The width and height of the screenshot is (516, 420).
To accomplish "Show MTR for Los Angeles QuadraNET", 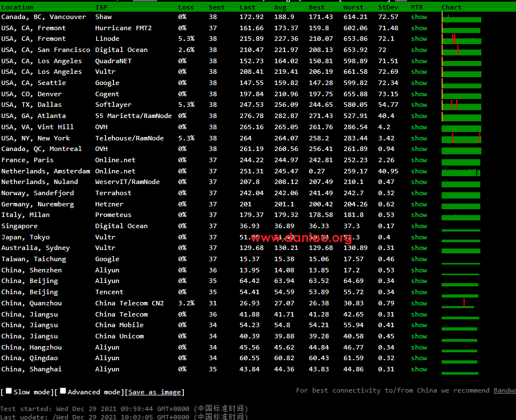I will pyautogui.click(x=419, y=61).
